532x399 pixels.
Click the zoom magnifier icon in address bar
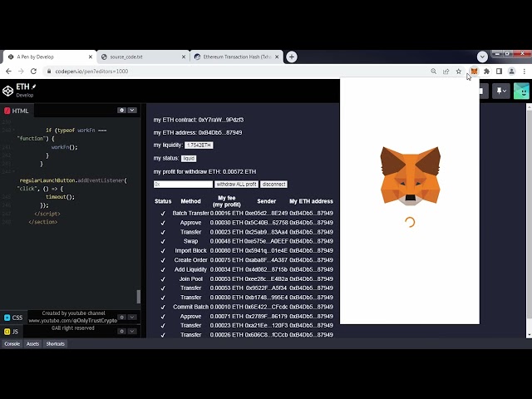433,71
